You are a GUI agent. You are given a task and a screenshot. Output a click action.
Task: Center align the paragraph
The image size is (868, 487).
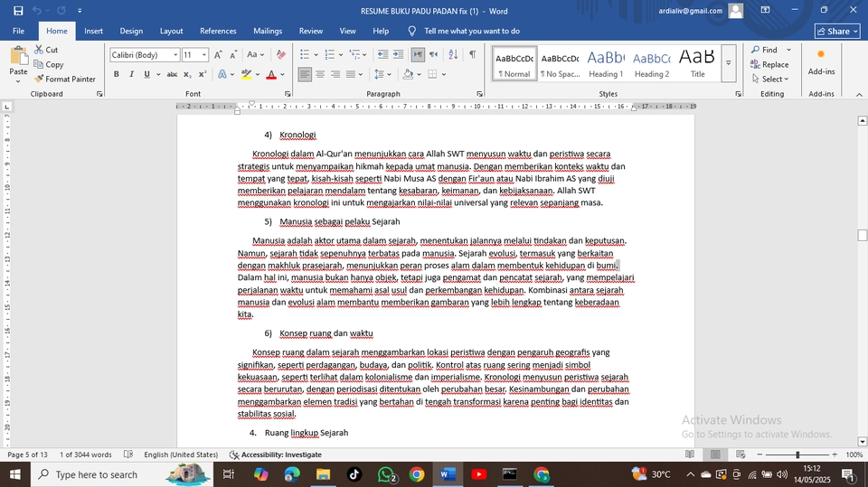(x=320, y=74)
